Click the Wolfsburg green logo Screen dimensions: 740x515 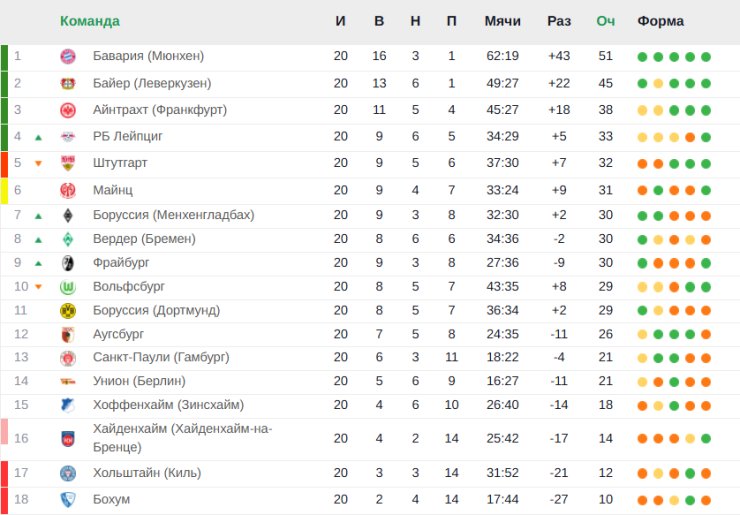pos(68,287)
